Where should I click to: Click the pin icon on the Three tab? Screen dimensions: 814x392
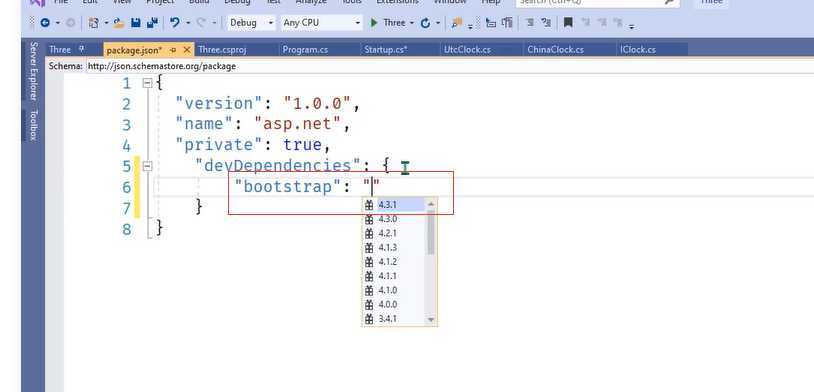click(x=81, y=50)
